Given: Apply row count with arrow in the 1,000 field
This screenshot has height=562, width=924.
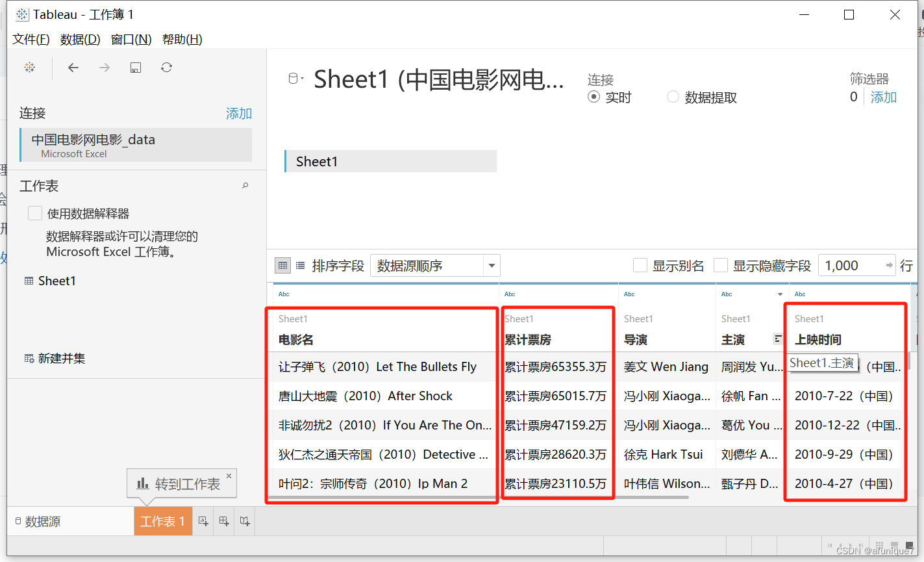Looking at the screenshot, I should [890, 265].
